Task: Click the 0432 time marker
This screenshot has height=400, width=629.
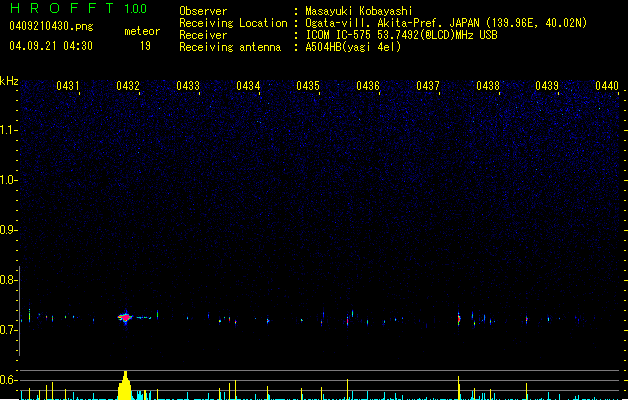Action: pos(128,86)
